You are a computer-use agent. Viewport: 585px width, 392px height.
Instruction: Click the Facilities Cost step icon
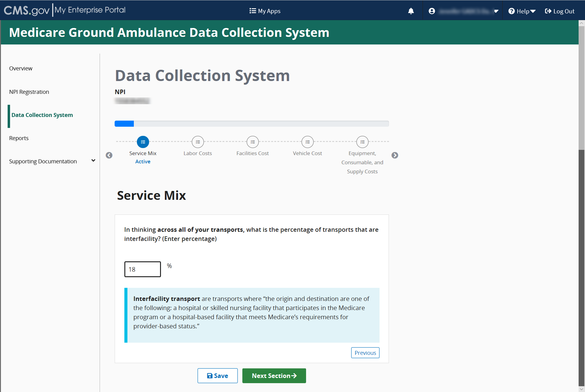[252, 142]
